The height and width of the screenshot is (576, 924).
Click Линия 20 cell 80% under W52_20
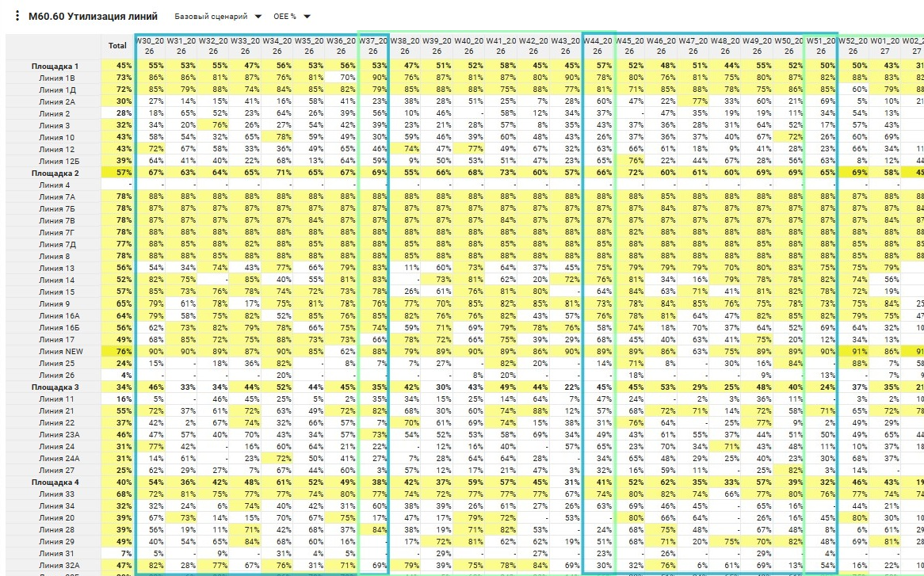coord(853,517)
